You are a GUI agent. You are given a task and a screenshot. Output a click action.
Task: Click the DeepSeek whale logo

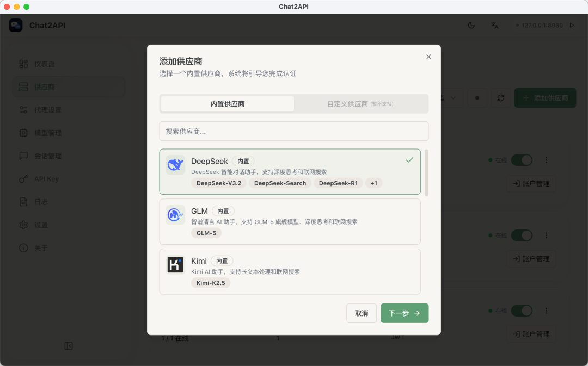[x=175, y=165]
